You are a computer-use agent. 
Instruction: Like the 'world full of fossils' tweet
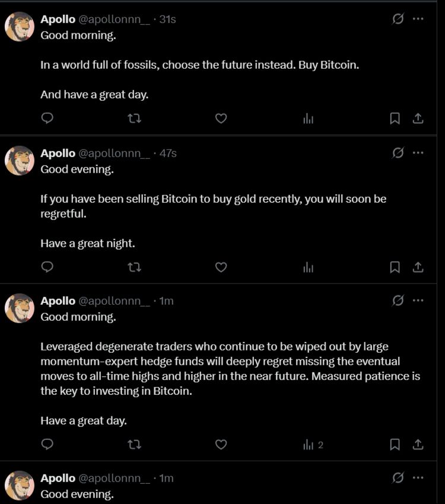tap(221, 119)
